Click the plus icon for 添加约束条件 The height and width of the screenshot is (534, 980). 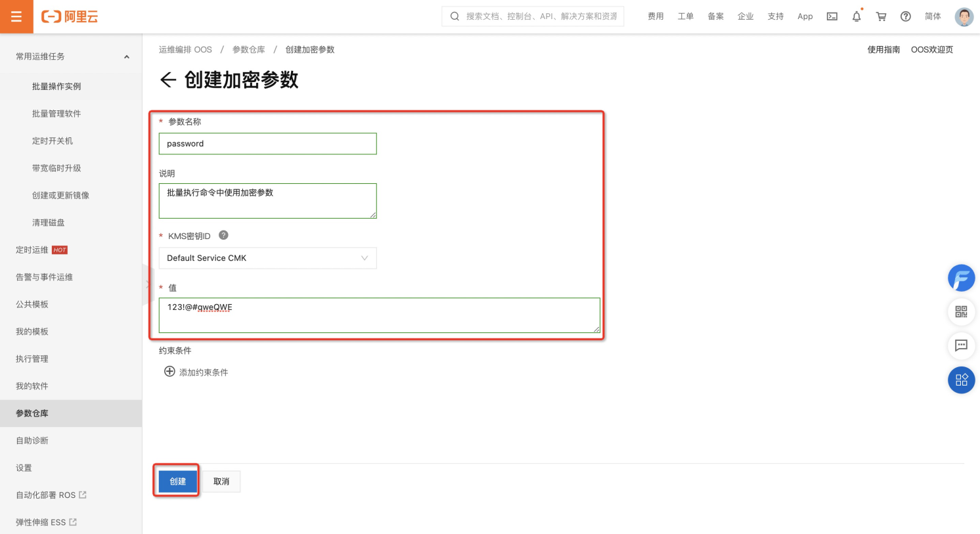[x=169, y=372]
